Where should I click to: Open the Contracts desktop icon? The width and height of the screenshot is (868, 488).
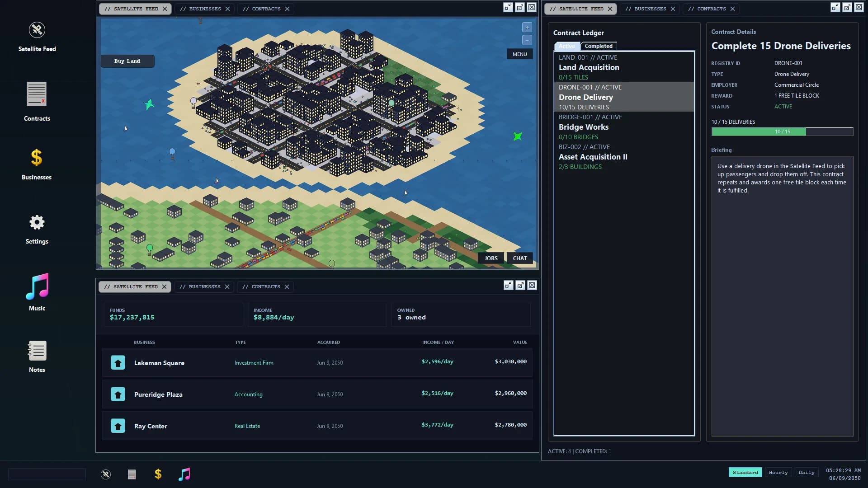click(37, 94)
